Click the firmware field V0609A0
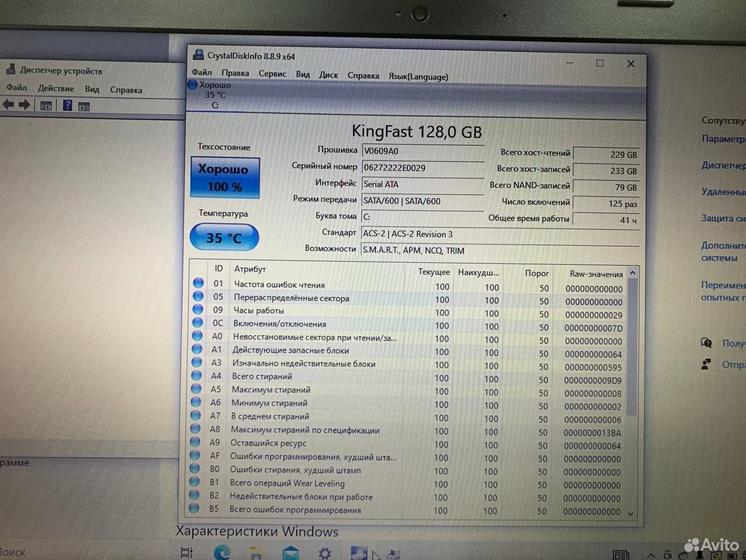Viewport: 746px width, 560px height. click(x=422, y=151)
